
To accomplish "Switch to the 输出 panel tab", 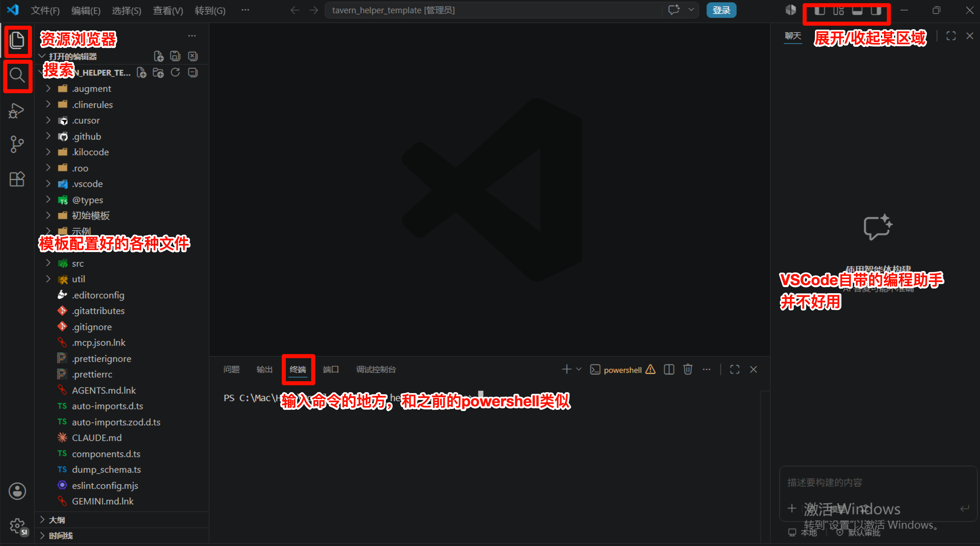I will [264, 369].
